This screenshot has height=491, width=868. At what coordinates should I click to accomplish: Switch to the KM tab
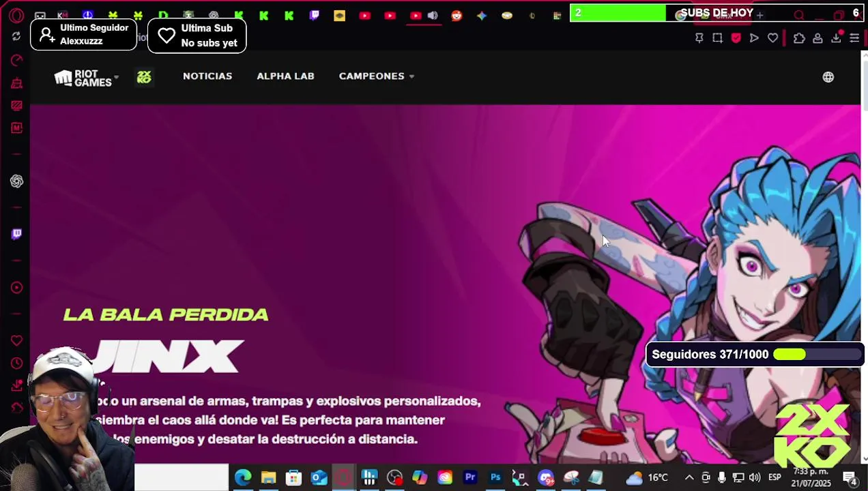click(x=63, y=15)
